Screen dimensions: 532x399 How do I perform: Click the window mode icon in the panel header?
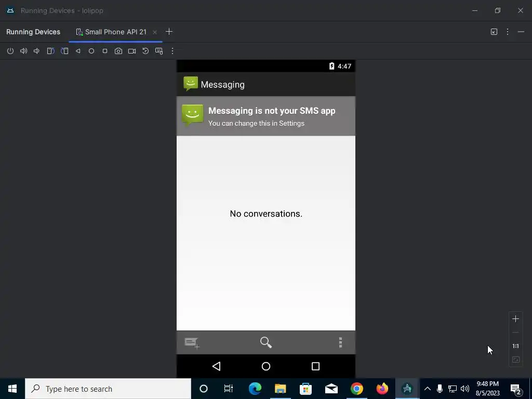click(x=494, y=32)
